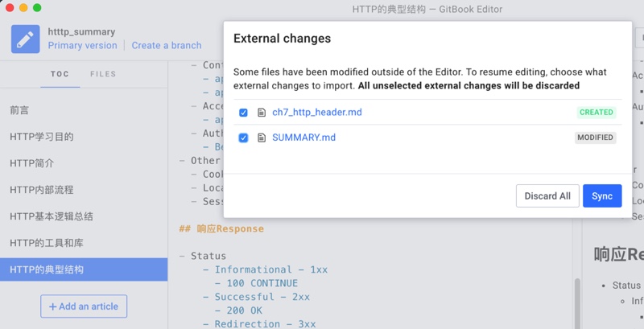Uncheck the ch7_http_header.md checkbox
The height and width of the screenshot is (329, 644).
[243, 113]
